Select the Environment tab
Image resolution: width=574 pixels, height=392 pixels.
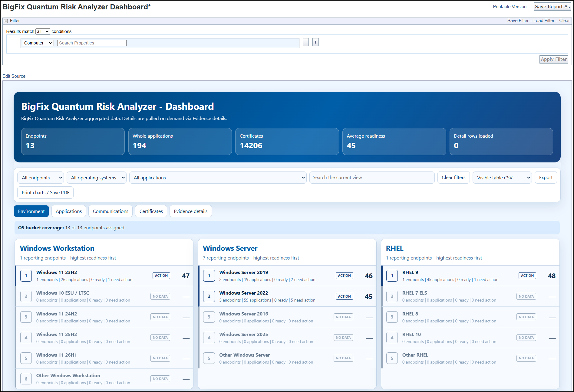click(31, 211)
